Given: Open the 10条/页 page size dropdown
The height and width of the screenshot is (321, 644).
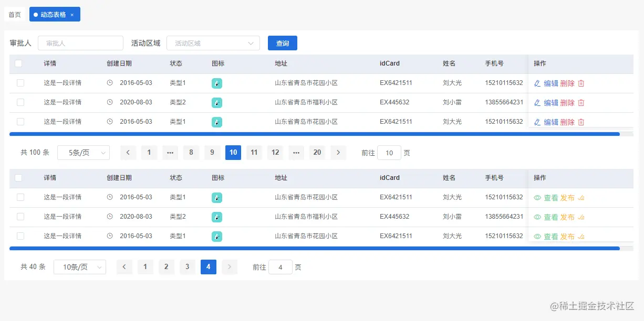Looking at the screenshot, I should (80, 267).
